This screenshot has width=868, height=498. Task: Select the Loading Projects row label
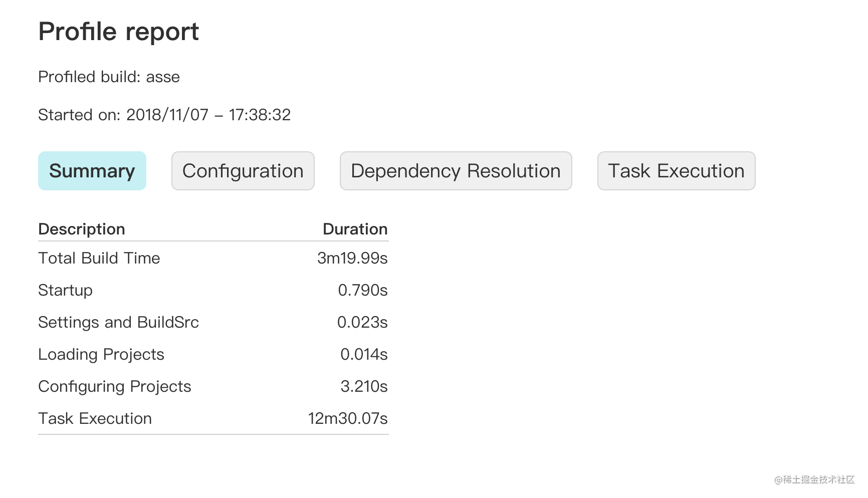click(x=101, y=355)
